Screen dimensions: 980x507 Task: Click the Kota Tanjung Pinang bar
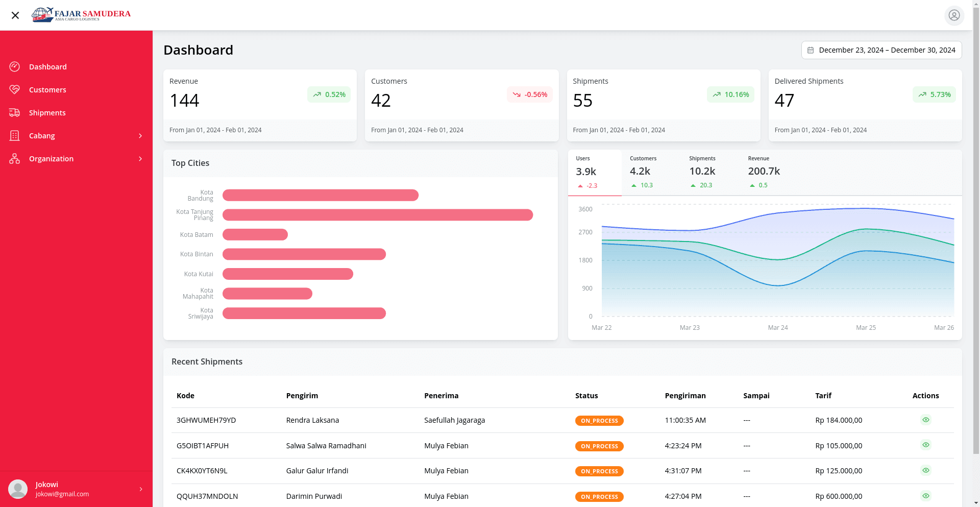pyautogui.click(x=378, y=215)
